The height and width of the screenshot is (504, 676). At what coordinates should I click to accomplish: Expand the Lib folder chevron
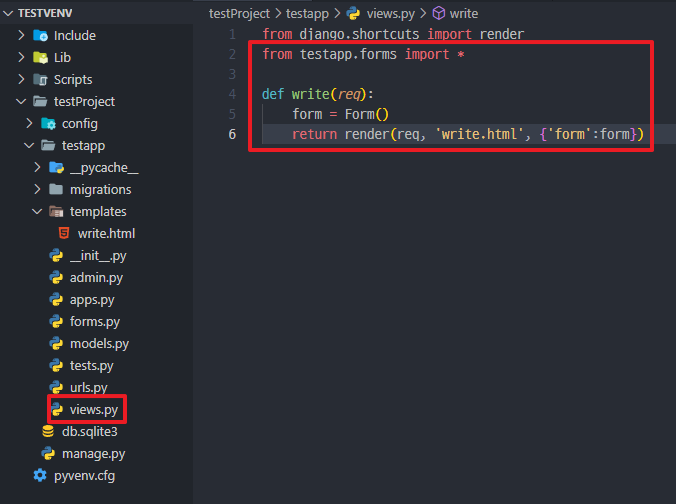(x=21, y=57)
